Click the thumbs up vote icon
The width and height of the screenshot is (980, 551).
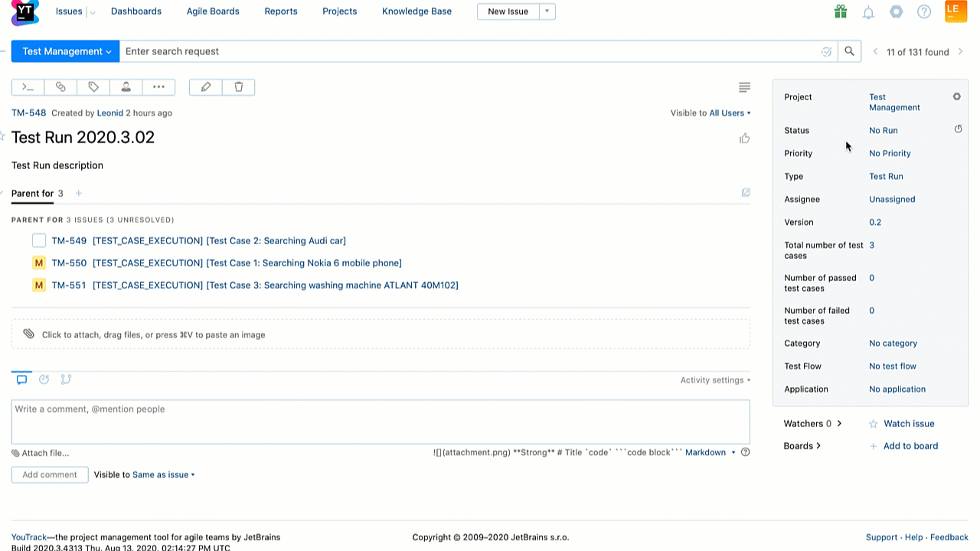click(x=744, y=138)
